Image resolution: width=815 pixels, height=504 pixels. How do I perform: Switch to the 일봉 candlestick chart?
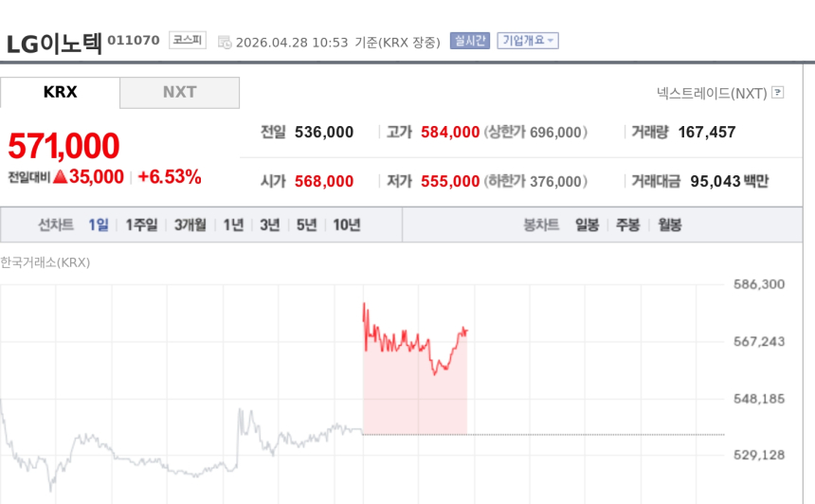pos(587,225)
